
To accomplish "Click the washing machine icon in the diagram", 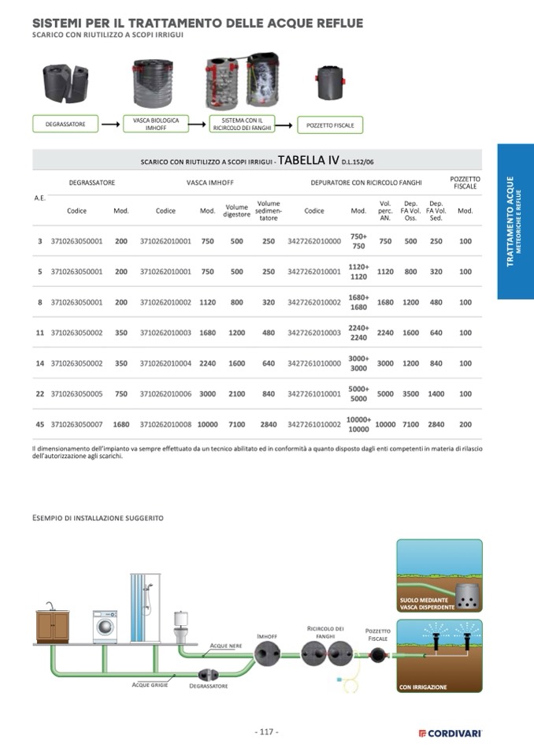I will click(x=105, y=626).
